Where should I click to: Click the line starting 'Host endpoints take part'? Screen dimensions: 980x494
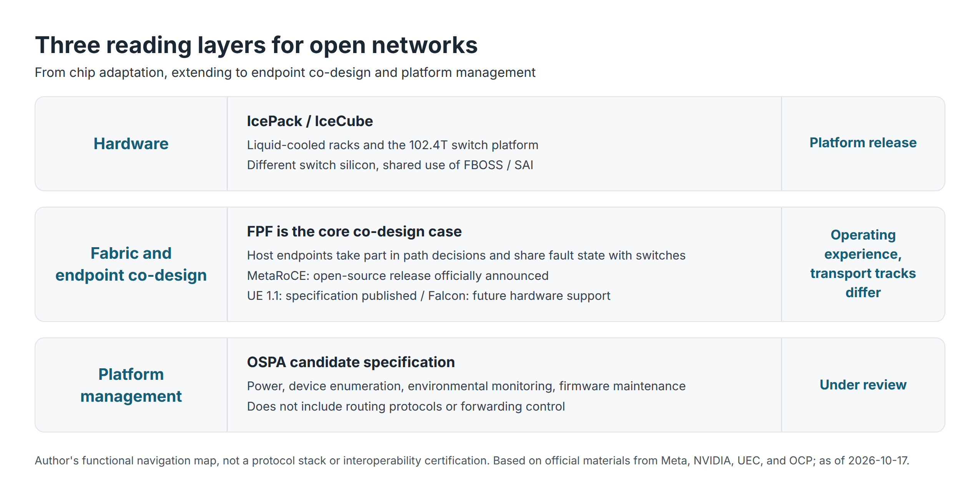coord(466,255)
